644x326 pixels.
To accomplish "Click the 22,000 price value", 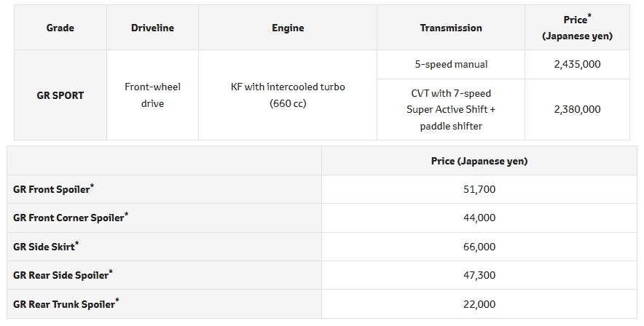I will 479,304.
